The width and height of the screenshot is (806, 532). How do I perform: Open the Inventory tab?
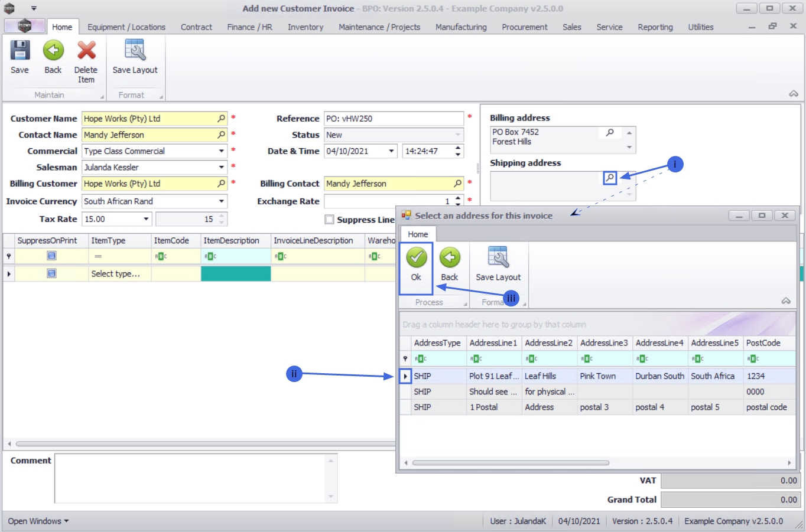[x=305, y=27]
